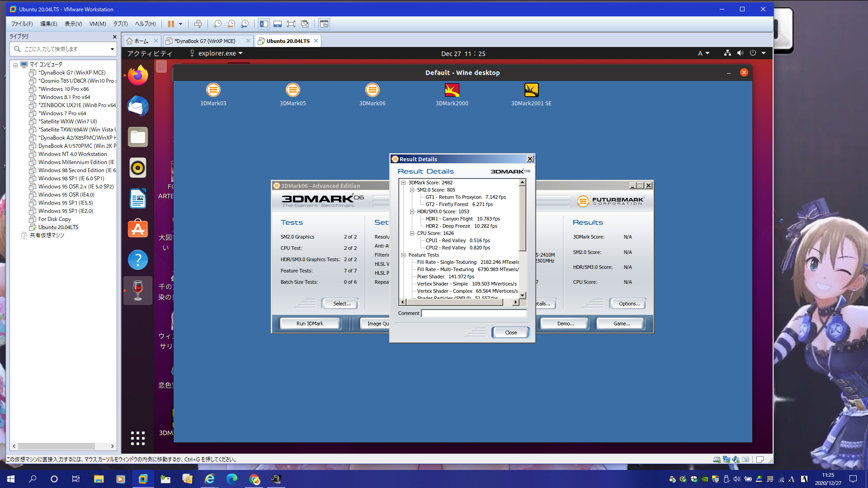This screenshot has width=868, height=488.
Task: Open the ファイル(F) menu
Action: 22,24
